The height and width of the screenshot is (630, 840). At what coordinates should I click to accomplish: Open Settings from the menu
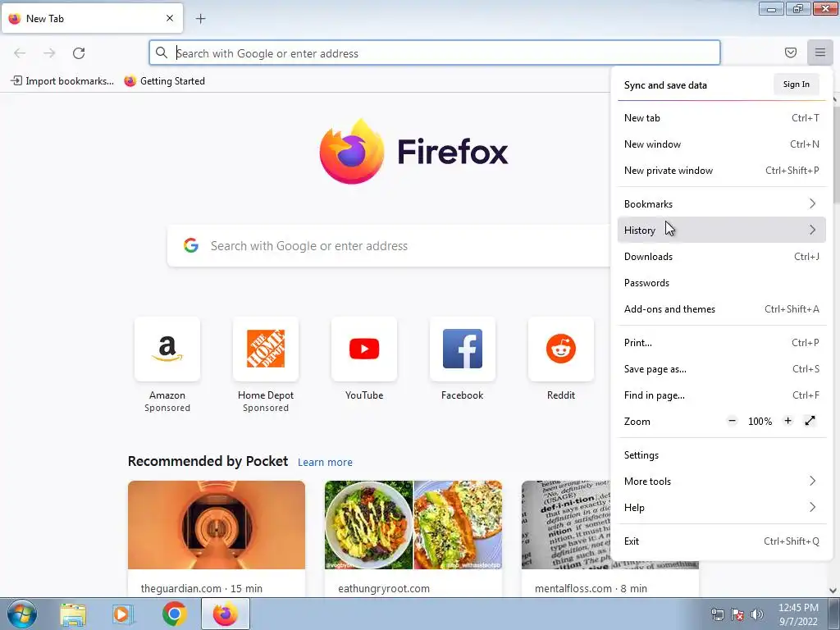click(x=722, y=454)
